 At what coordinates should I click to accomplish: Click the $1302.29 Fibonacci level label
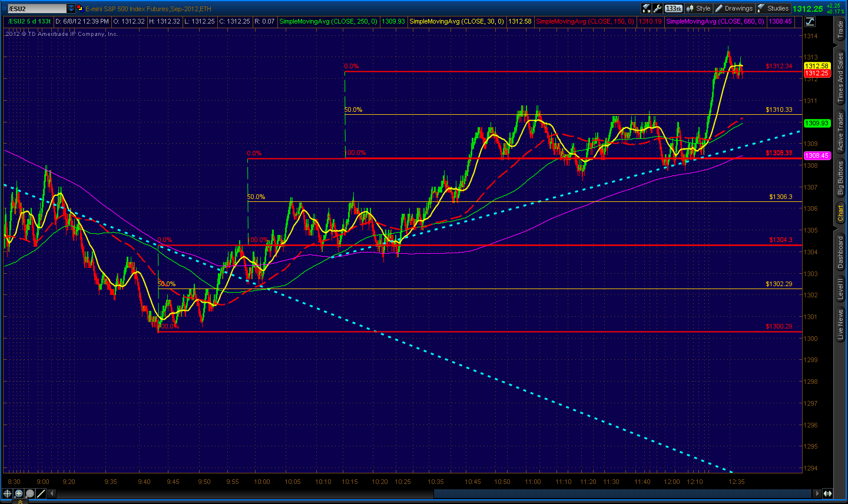tap(779, 284)
